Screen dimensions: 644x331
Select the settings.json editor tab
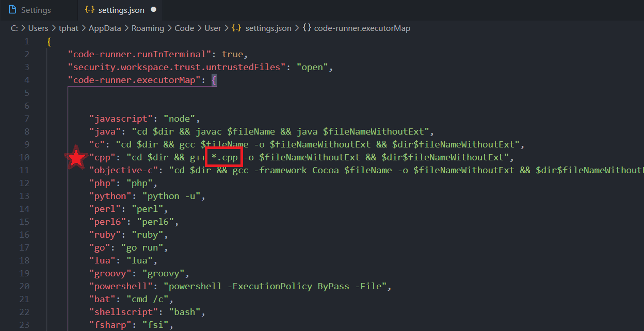pyautogui.click(x=121, y=10)
